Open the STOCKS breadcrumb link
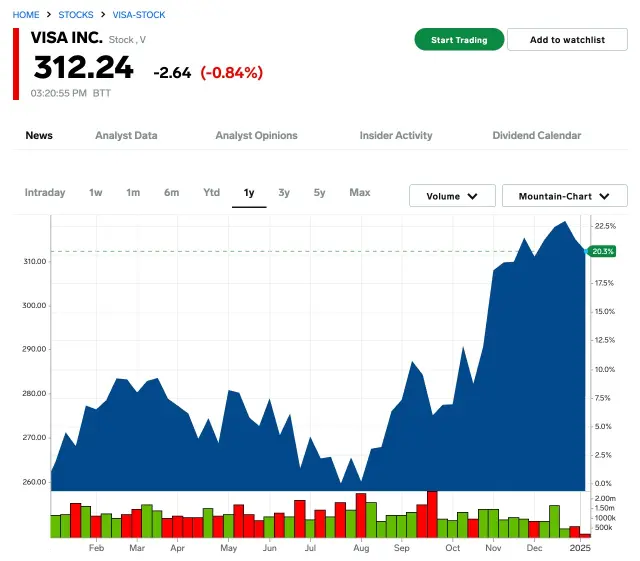Image resolution: width=640 pixels, height=561 pixels. tap(76, 15)
